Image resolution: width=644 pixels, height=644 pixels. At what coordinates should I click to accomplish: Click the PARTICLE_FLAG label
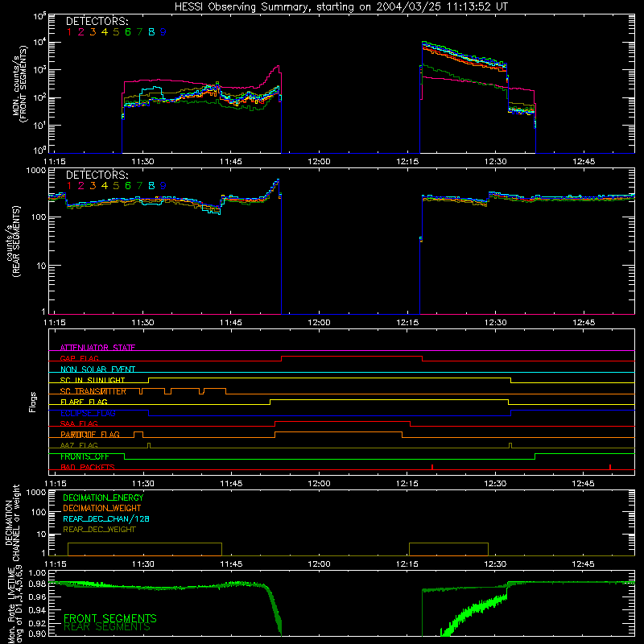click(90, 435)
